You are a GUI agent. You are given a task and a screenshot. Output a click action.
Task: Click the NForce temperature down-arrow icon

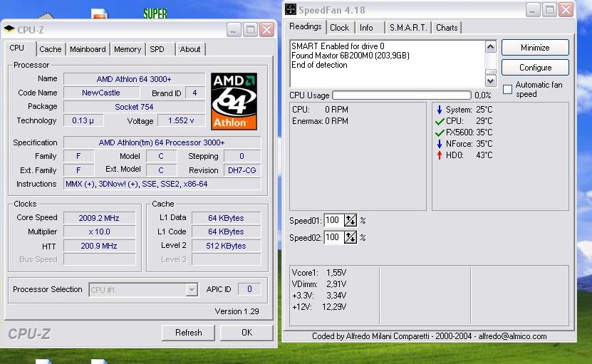(439, 144)
